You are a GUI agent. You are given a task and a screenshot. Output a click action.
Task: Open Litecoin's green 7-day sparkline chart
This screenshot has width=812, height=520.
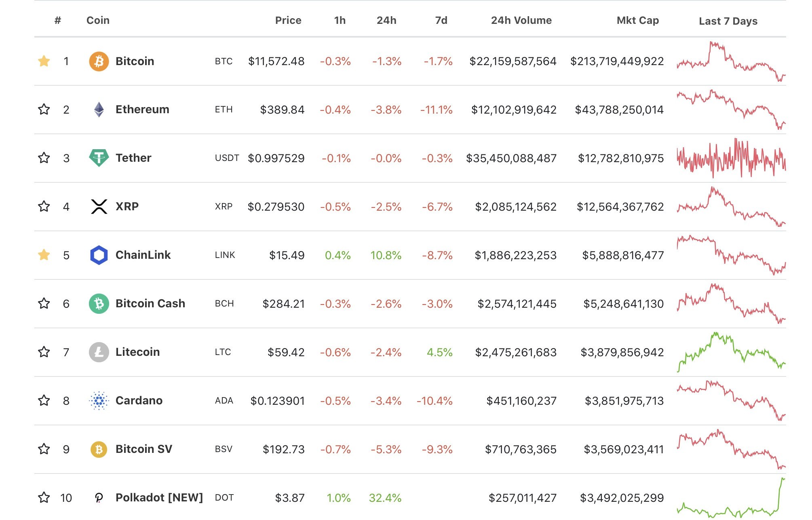coord(731,352)
